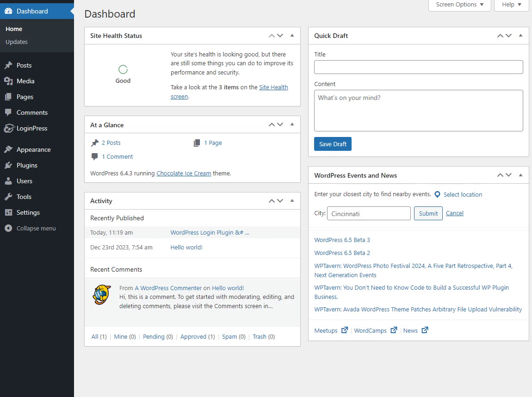
Task: Move Activity panel down
Action: point(280,201)
